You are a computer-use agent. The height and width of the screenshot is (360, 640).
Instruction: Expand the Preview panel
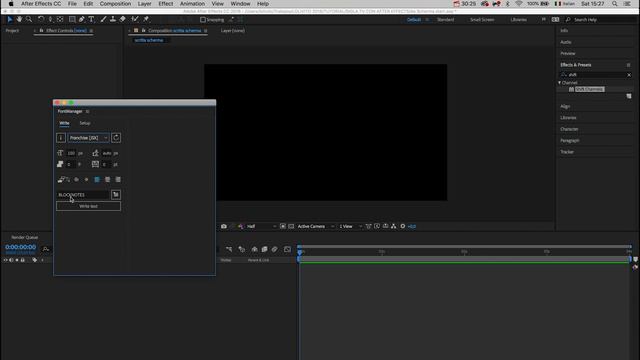568,53
